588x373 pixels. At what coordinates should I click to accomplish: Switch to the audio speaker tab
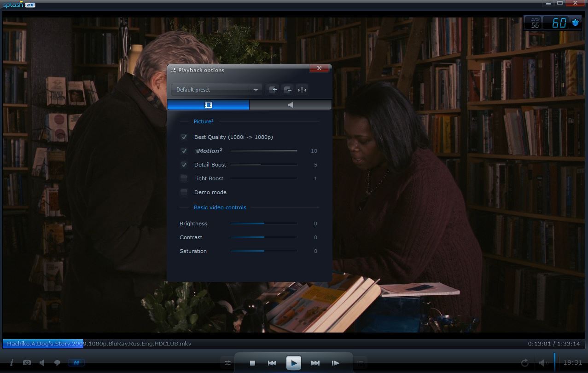291,105
